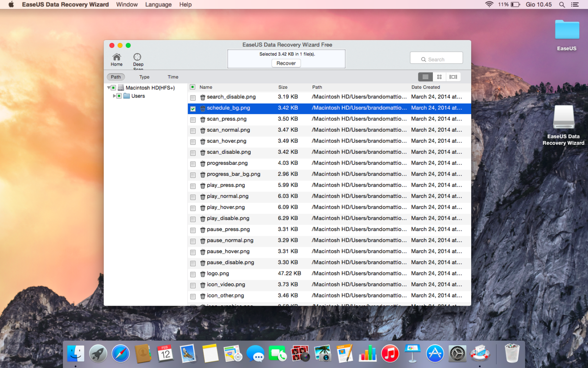This screenshot has width=588, height=368.
Task: Open Calendar in the Dock
Action: (x=165, y=354)
